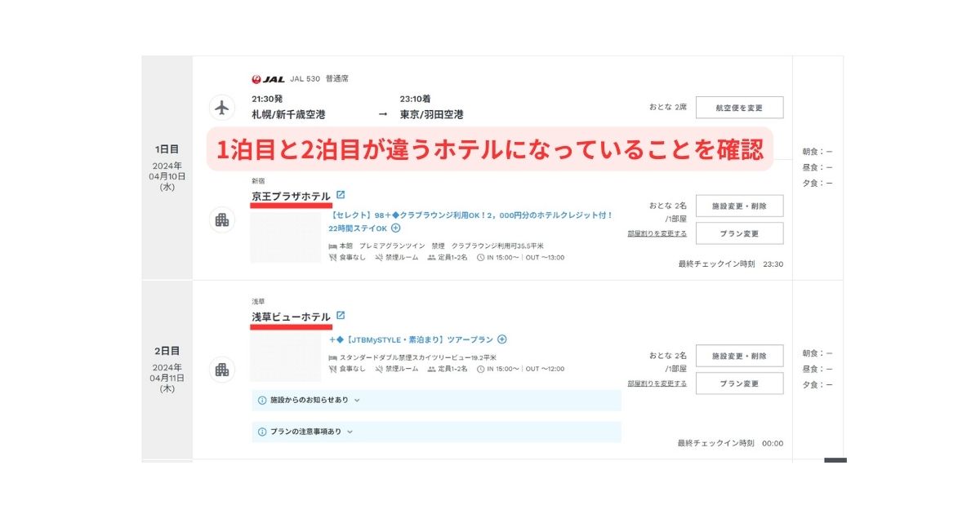980x514 pixels.
Task: Click the 札幌/新千歳空港 departure text
Action: tap(288, 115)
